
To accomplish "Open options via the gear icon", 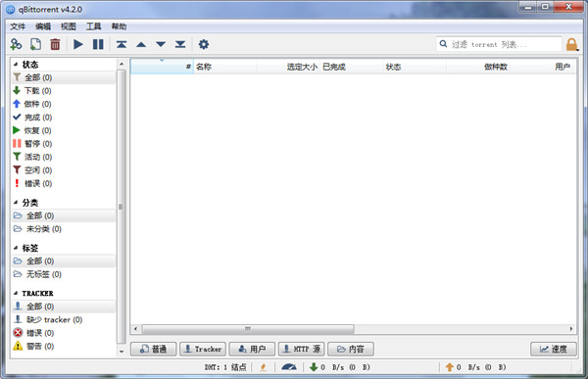I will pos(204,44).
